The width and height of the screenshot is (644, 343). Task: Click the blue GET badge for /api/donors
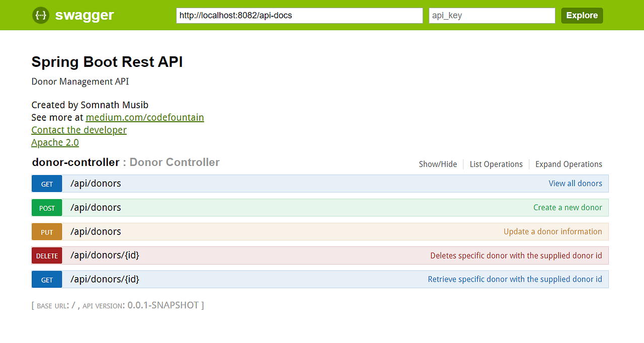[x=46, y=184]
